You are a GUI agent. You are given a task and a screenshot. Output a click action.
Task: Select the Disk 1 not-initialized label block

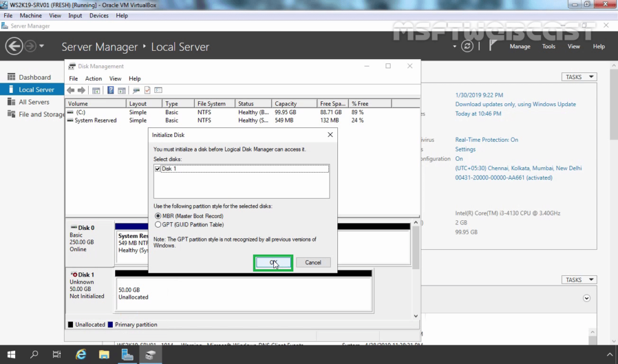click(89, 290)
